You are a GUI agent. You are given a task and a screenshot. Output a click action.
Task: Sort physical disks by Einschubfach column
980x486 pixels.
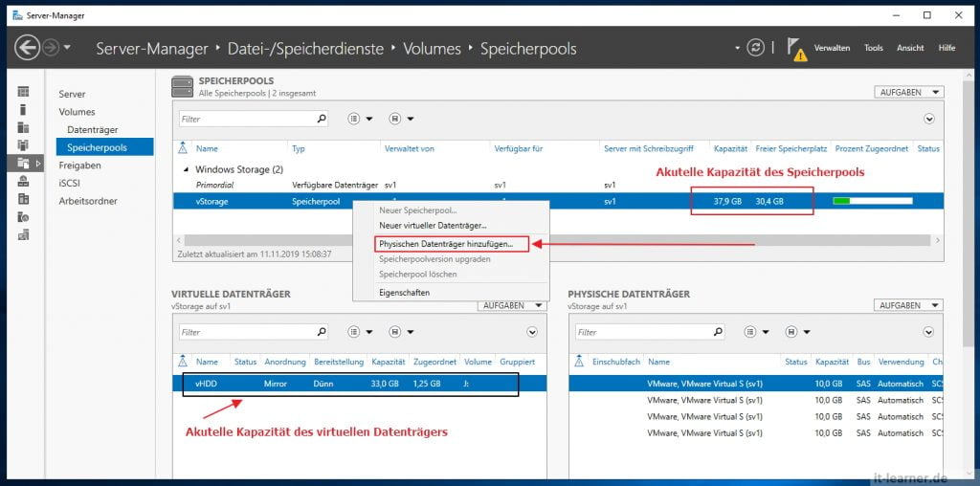616,362
